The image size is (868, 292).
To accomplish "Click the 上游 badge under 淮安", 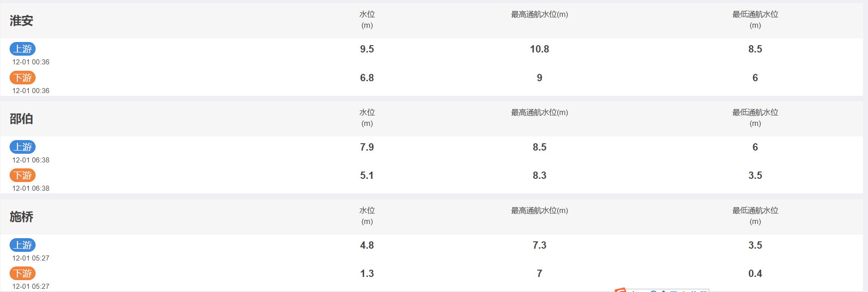I will 22,49.
